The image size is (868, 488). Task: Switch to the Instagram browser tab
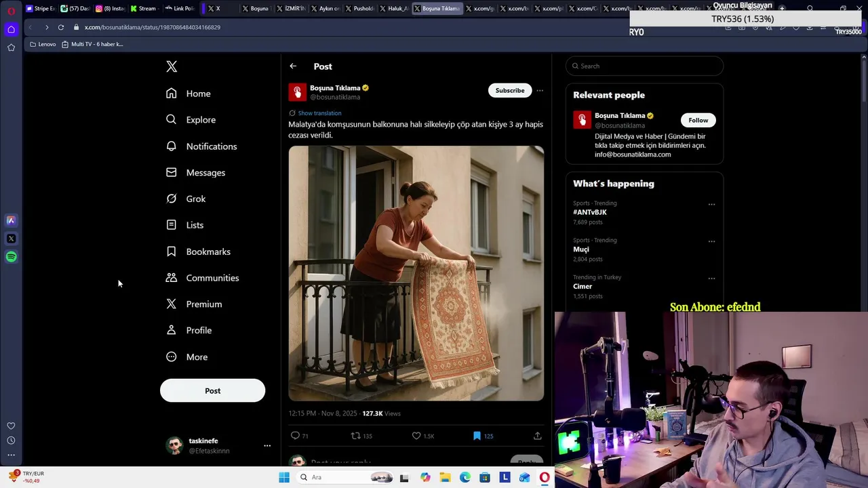[110, 8]
